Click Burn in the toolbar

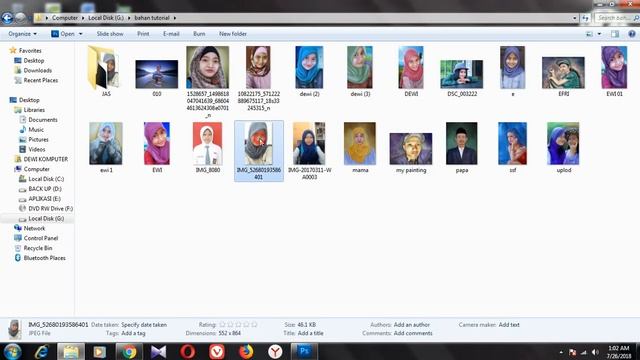pos(199,34)
